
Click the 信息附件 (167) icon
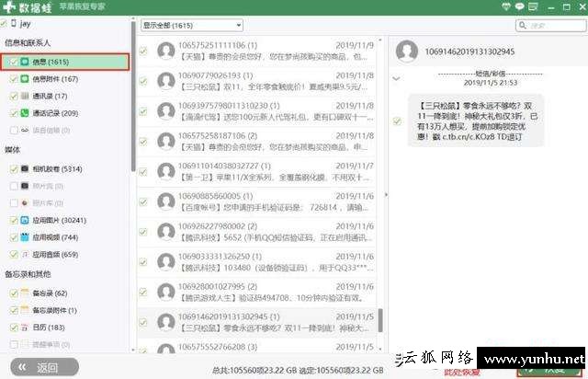tap(25, 79)
